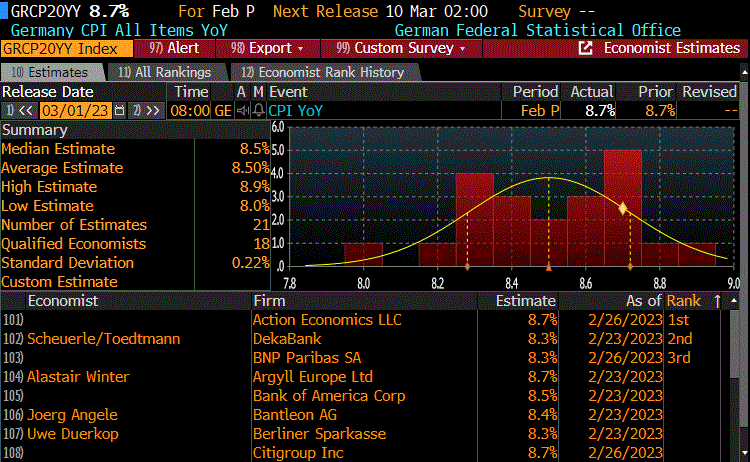Click the tallest histogram bar
Image resolution: width=750 pixels, height=462 pixels.
pos(623,208)
